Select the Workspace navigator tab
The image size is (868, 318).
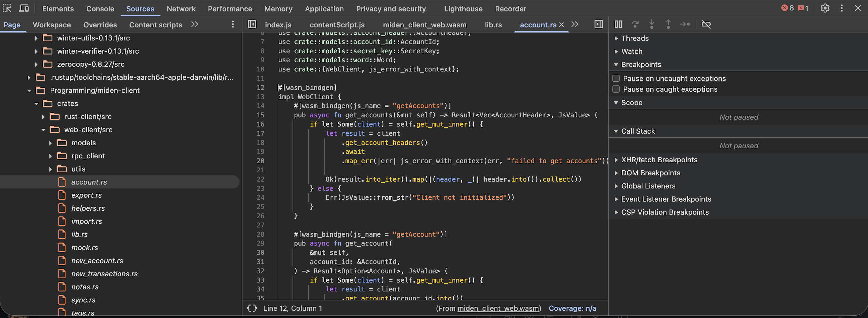[52, 25]
